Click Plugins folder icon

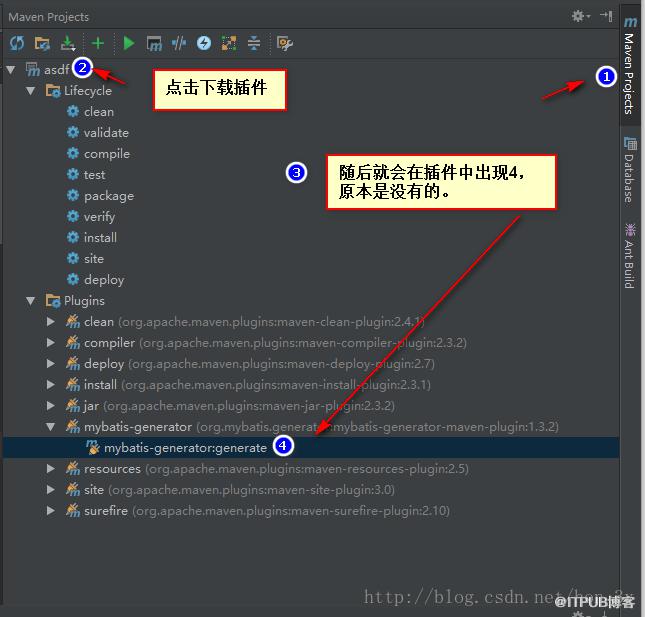[53, 301]
